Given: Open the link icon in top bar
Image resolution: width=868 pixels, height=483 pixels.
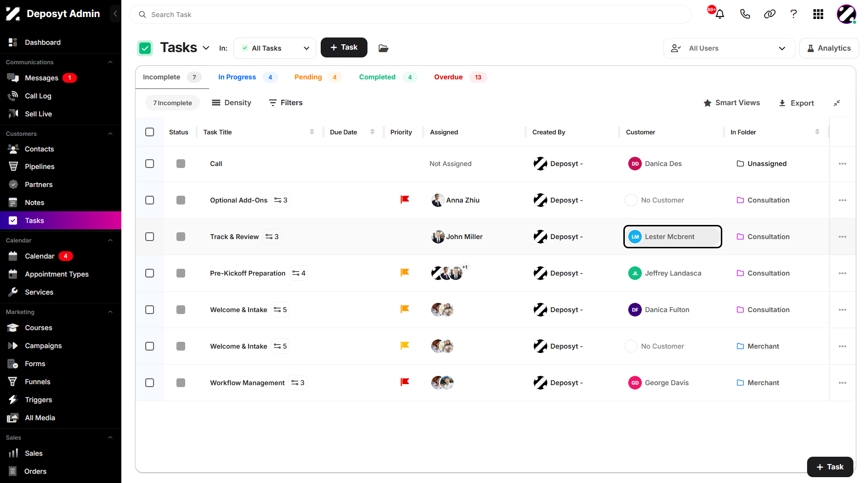Looking at the screenshot, I should click(770, 14).
